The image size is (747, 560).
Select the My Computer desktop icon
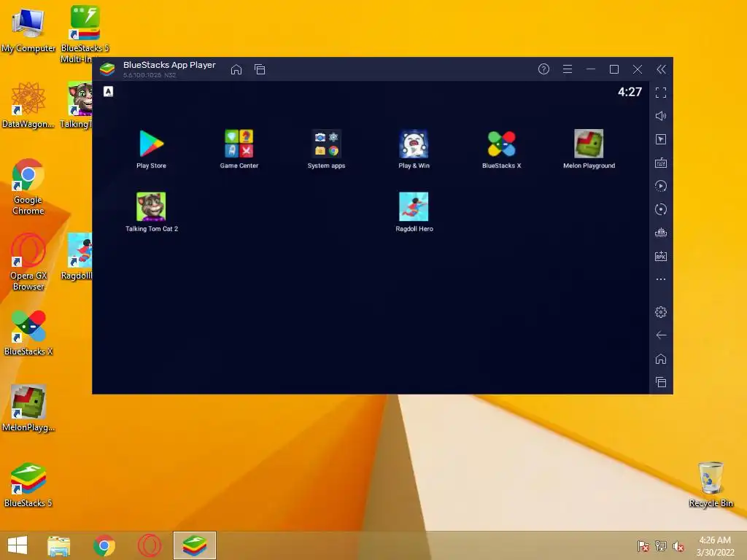28,29
